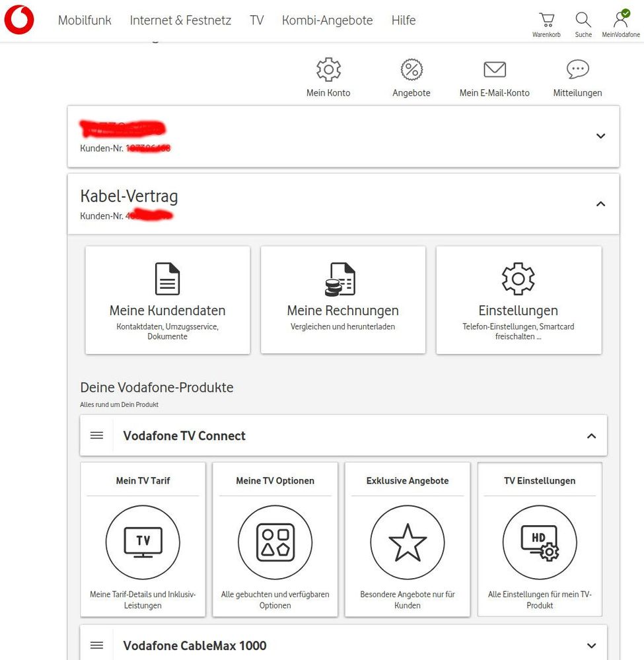Open the Suche magnifier icon

coord(583,19)
